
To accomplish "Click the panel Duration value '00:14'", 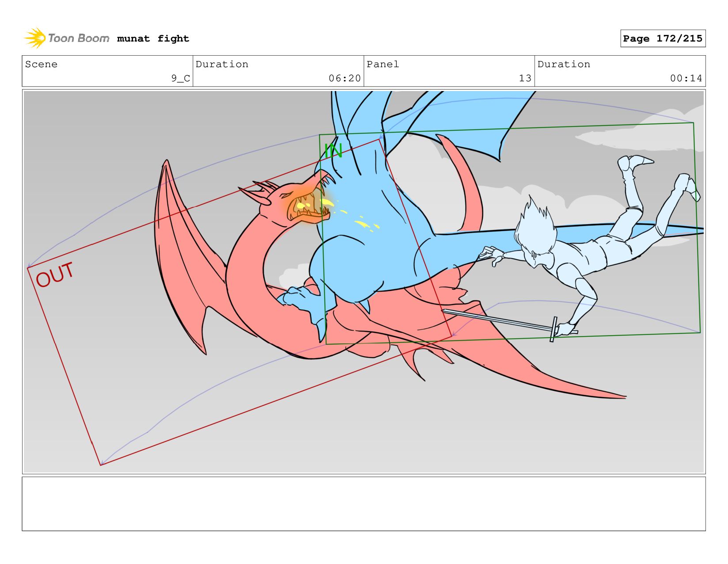I will [x=686, y=78].
